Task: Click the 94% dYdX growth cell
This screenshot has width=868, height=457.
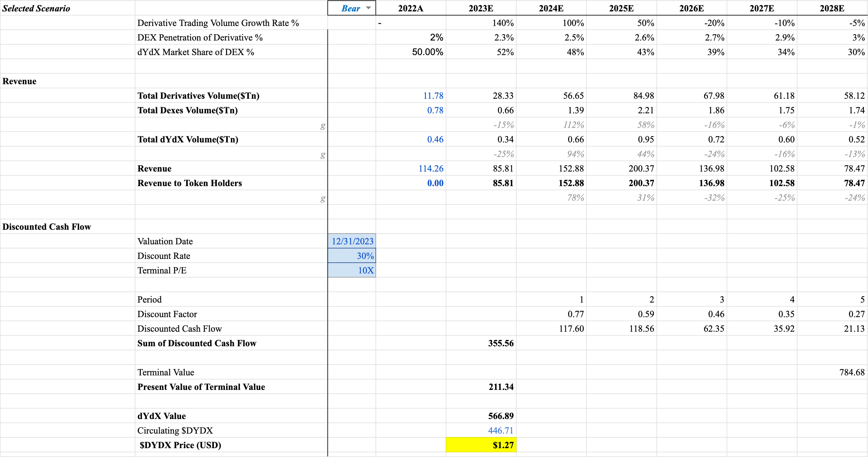Action: (x=551, y=154)
